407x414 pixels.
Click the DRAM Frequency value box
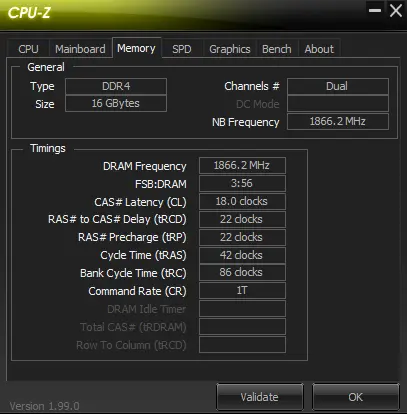tap(242, 165)
